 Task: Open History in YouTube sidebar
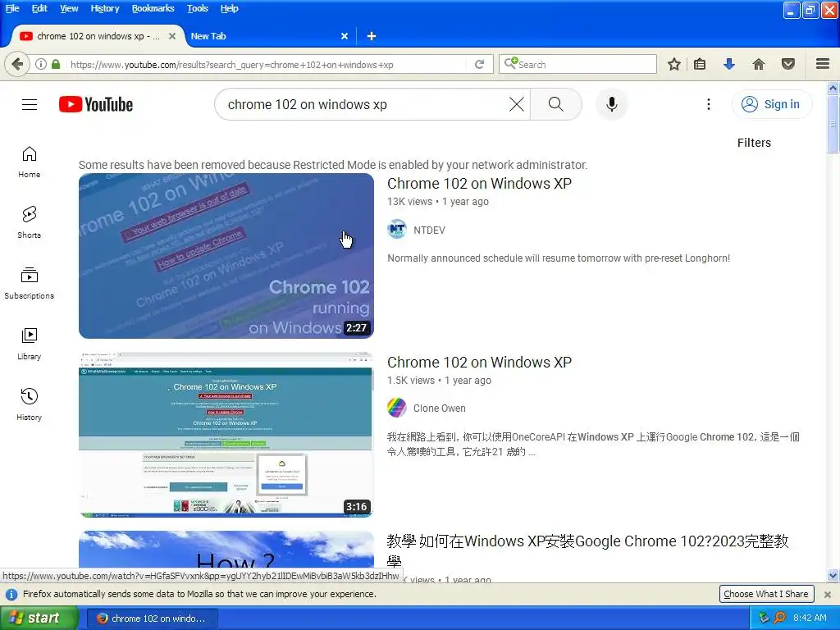[x=29, y=404]
